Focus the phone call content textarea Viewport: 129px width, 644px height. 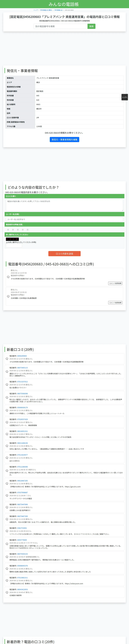pyautogui.click(x=64, y=205)
